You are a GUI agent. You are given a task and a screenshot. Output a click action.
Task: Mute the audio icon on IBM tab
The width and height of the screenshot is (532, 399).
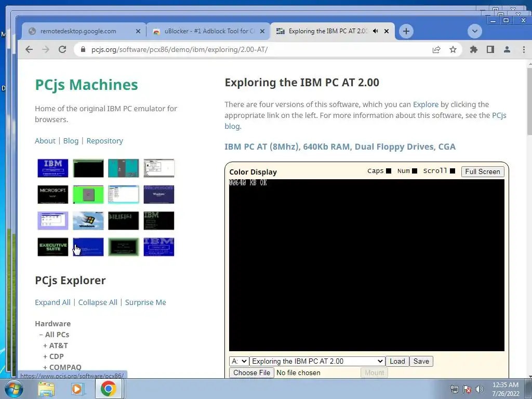[x=375, y=31]
